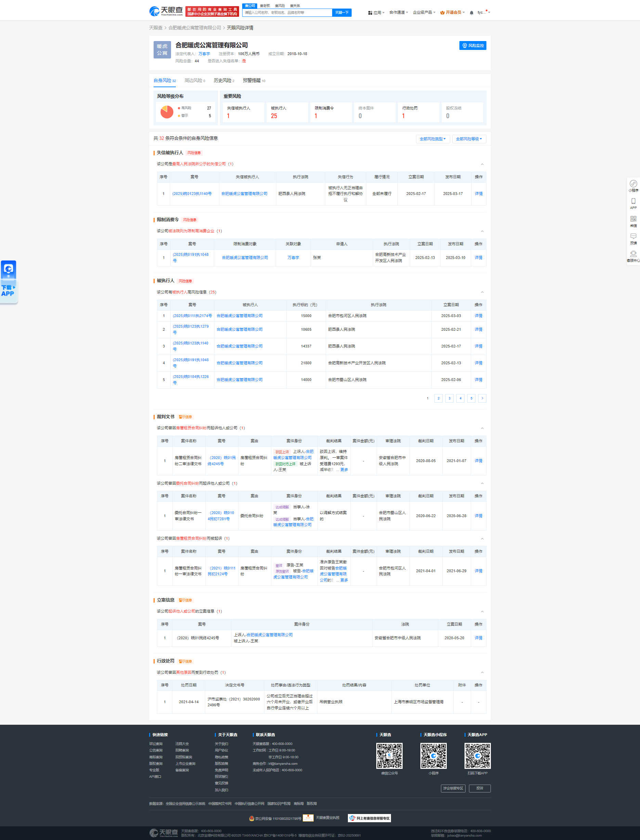Select the 失信被执行人 important risk card

click(x=244, y=113)
